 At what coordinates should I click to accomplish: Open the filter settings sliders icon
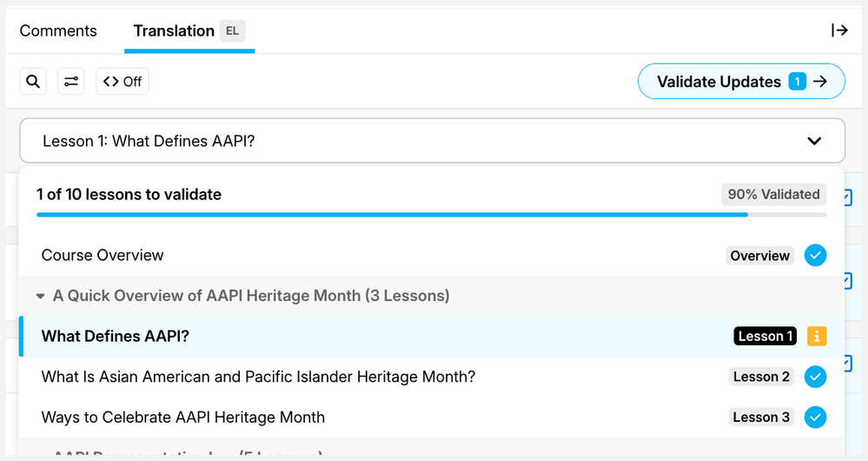71,82
